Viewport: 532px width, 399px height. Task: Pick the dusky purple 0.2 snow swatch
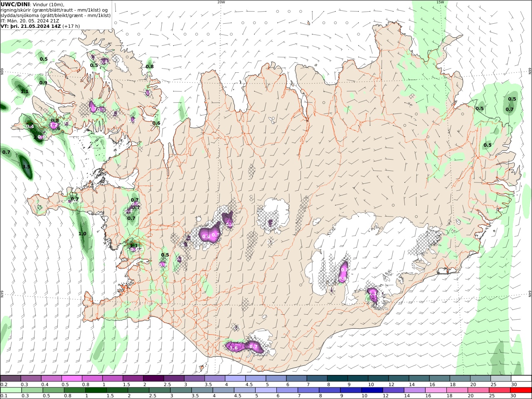pos(10,379)
